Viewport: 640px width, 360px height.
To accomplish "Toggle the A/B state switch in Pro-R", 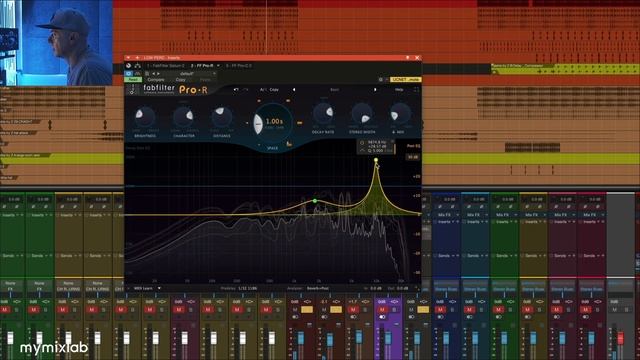I will tap(262, 89).
